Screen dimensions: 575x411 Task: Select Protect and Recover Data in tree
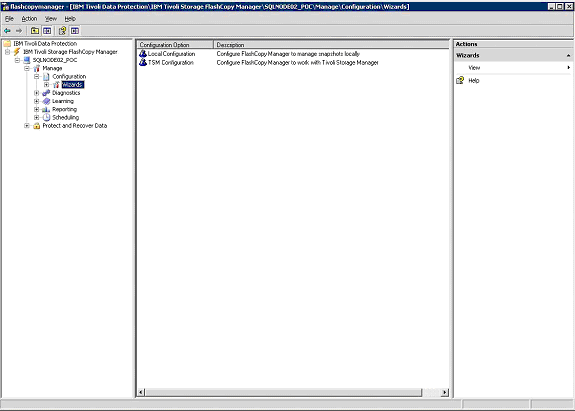pyautogui.click(x=75, y=126)
